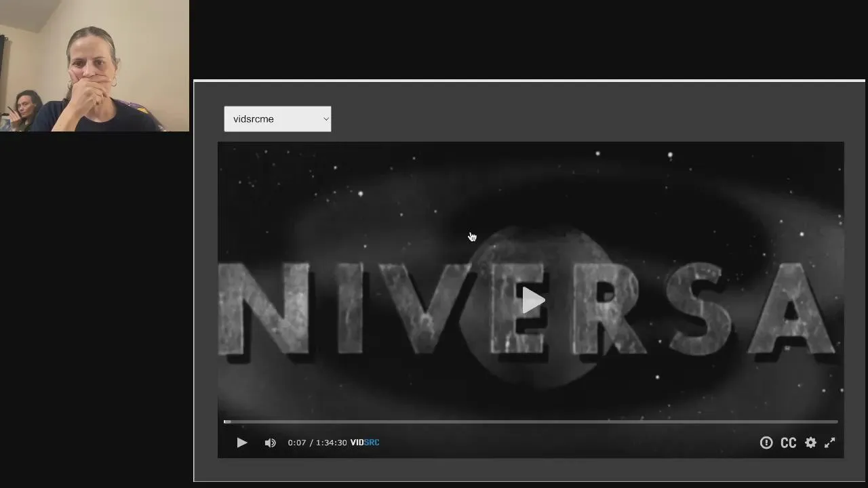Toggle closed captions with CC icon
The height and width of the screenshot is (488, 868).
coord(788,443)
